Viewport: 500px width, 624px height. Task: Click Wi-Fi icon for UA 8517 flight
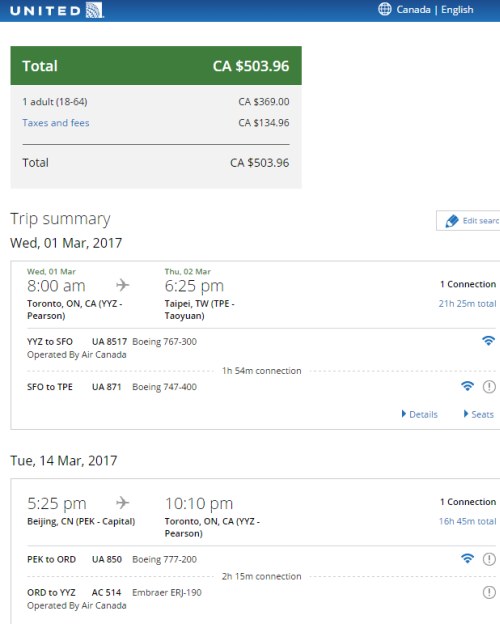[x=488, y=341]
